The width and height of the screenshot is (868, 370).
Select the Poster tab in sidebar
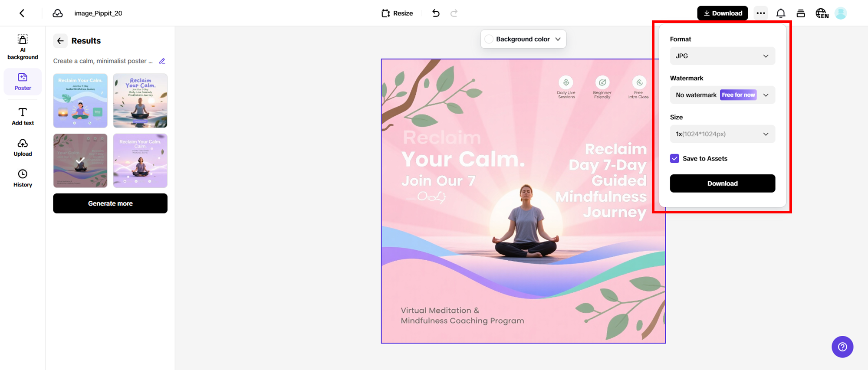[x=23, y=82]
